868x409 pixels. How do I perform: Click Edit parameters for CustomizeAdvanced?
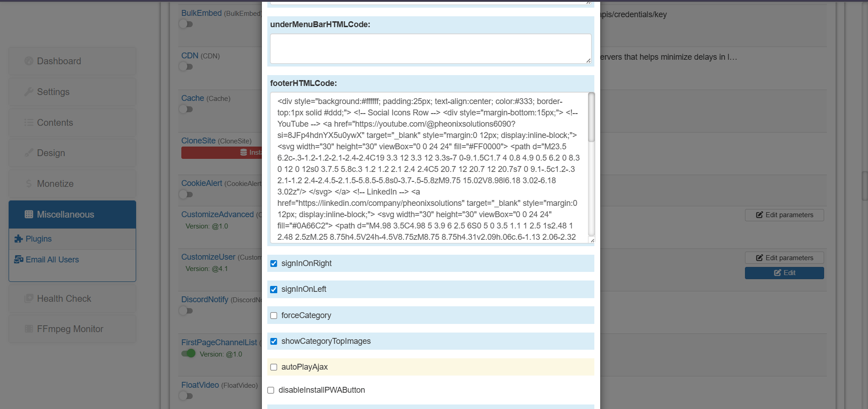(784, 215)
